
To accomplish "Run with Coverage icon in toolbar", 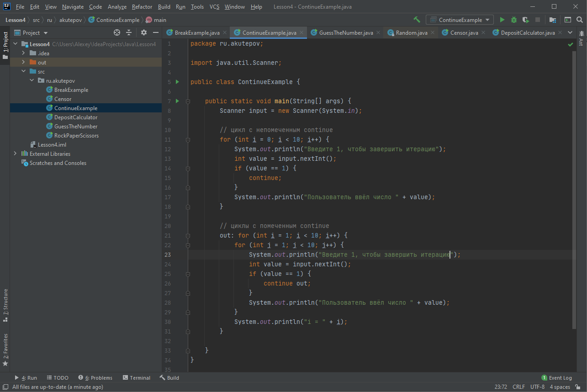I will tap(526, 20).
